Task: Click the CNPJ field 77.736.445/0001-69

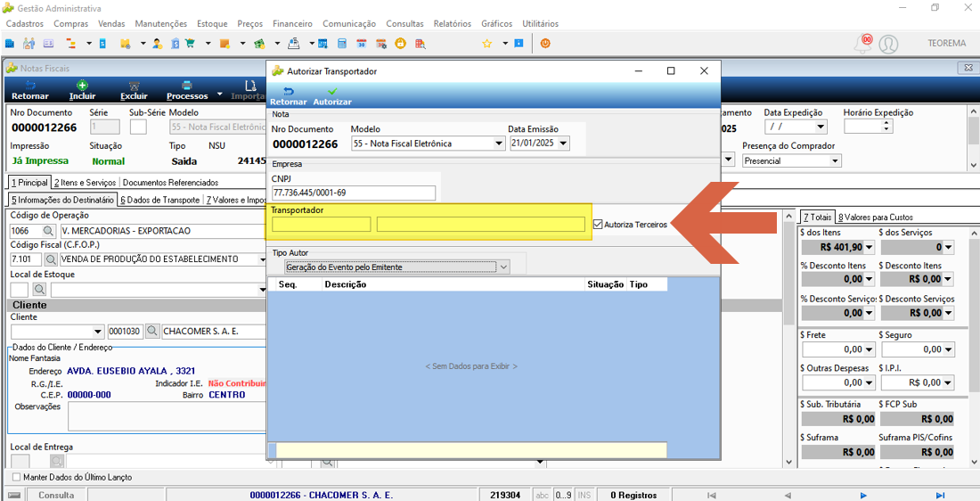Action: point(353,193)
